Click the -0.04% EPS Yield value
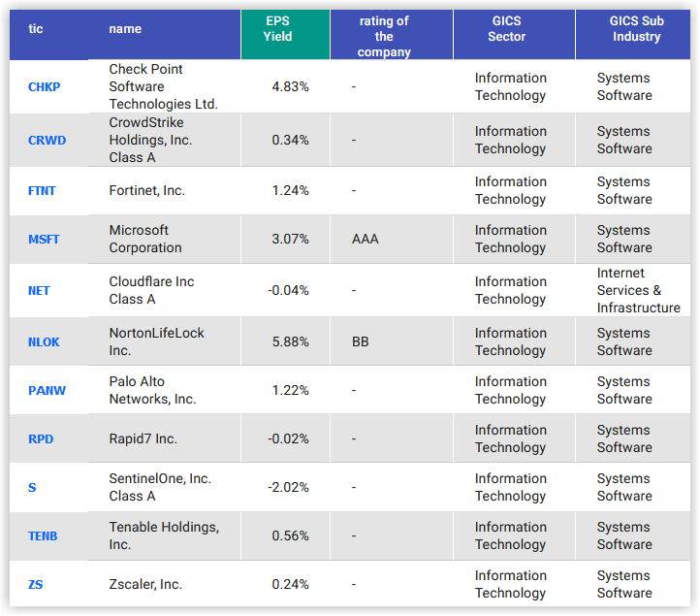The height and width of the screenshot is (616, 700). pos(288,291)
